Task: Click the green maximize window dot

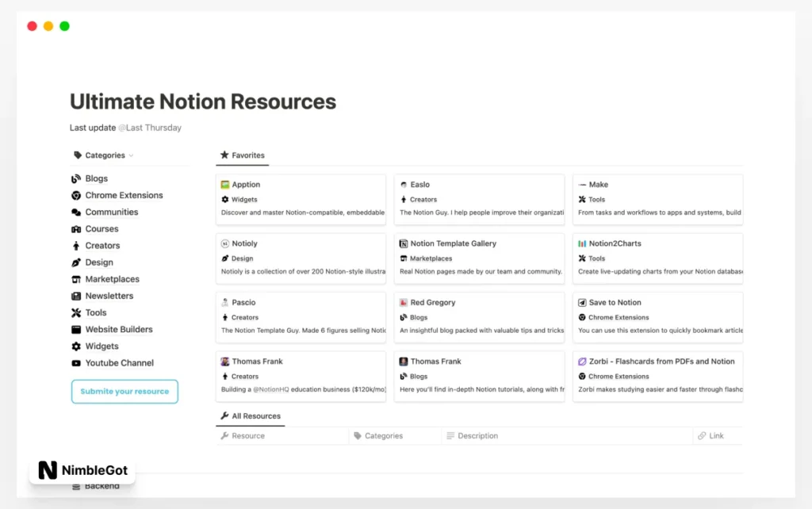Action: (64, 26)
